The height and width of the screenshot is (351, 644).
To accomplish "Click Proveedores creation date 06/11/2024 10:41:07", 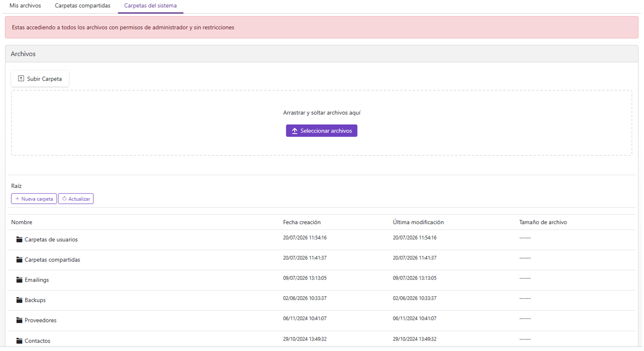I will (x=305, y=318).
